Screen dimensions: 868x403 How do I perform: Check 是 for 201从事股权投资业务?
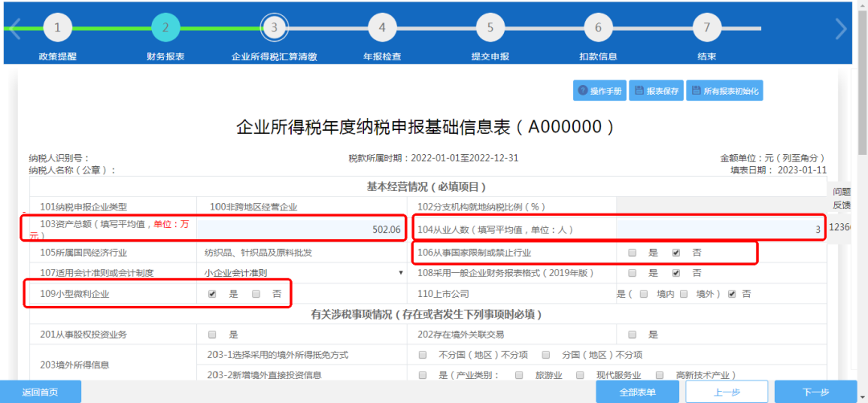(x=212, y=334)
